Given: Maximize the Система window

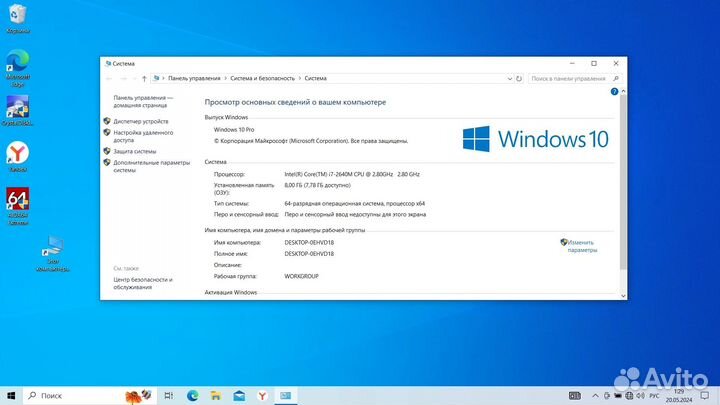Looking at the screenshot, I should (x=594, y=63).
